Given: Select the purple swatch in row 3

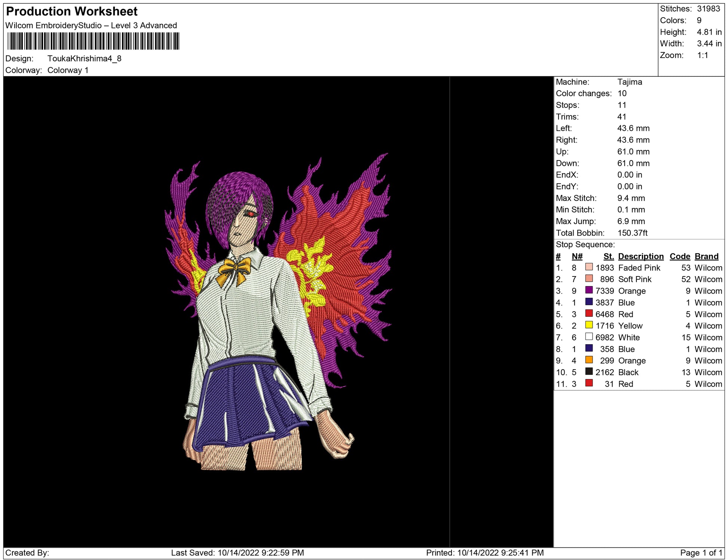Looking at the screenshot, I should tap(588, 290).
